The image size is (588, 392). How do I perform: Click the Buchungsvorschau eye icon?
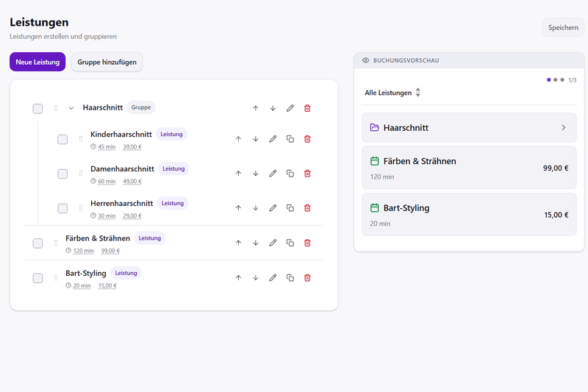(x=365, y=60)
